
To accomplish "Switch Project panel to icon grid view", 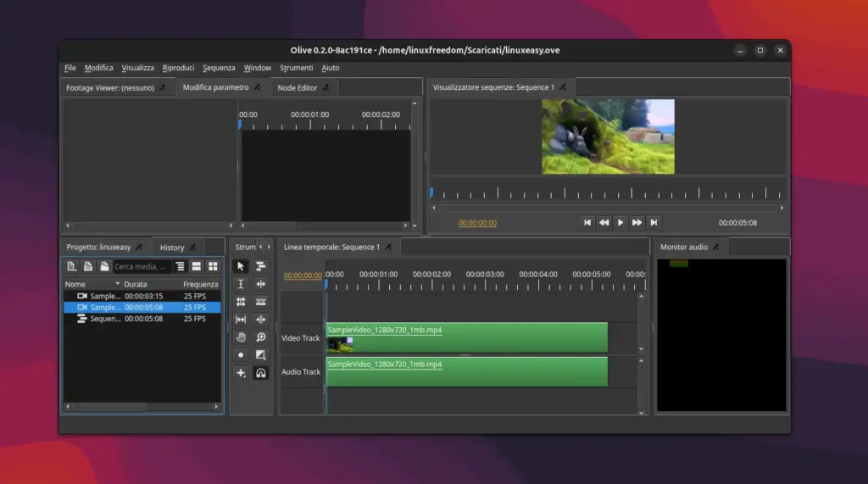I will [x=213, y=266].
